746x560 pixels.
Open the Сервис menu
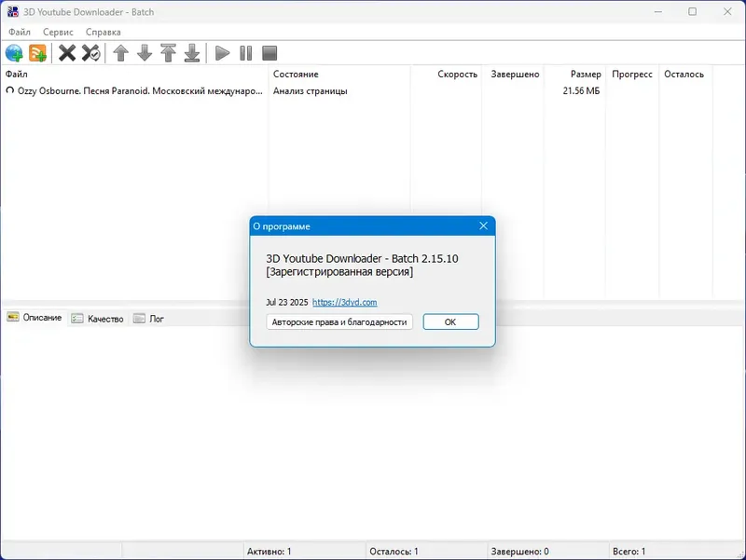click(x=58, y=32)
